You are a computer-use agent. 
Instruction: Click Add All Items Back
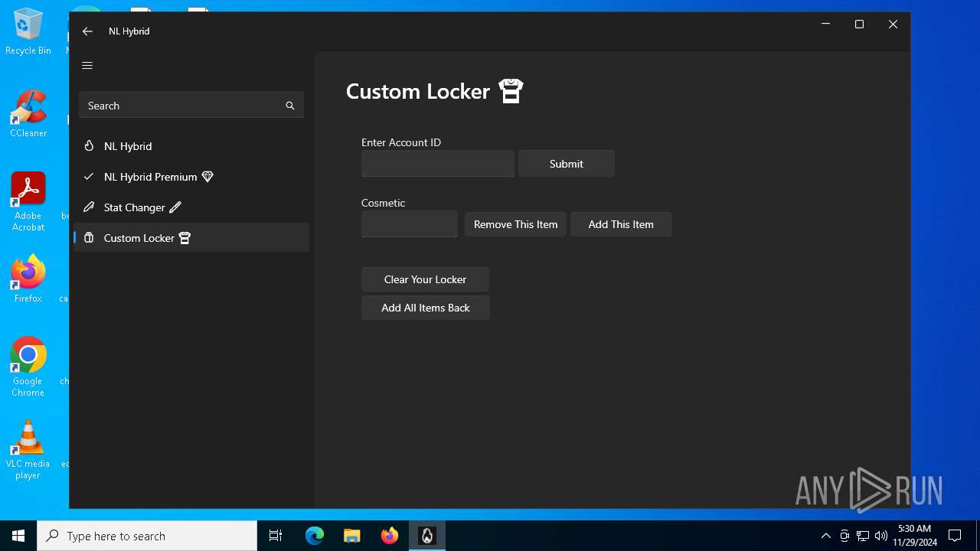[x=426, y=308]
